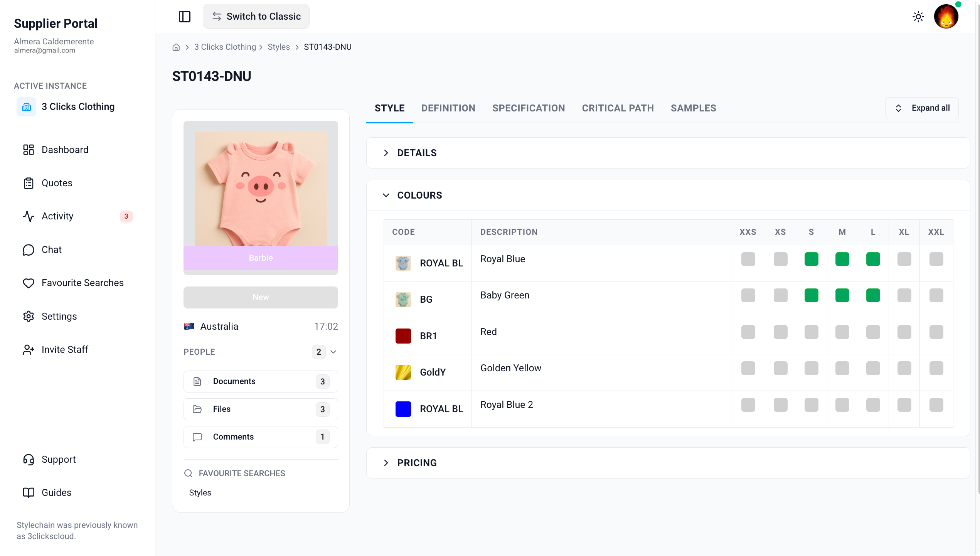This screenshot has height=556, width=980.
Task: Click the light theme sun icon
Action: tap(918, 17)
